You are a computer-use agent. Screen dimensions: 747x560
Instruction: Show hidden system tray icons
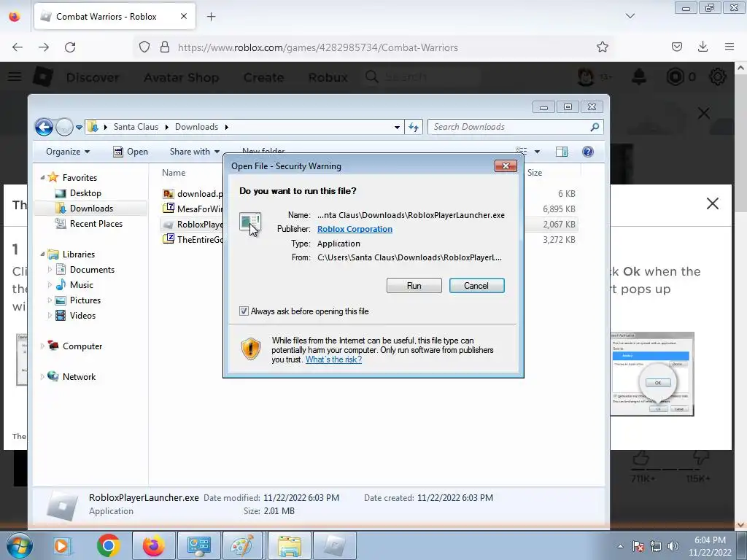(x=620, y=546)
